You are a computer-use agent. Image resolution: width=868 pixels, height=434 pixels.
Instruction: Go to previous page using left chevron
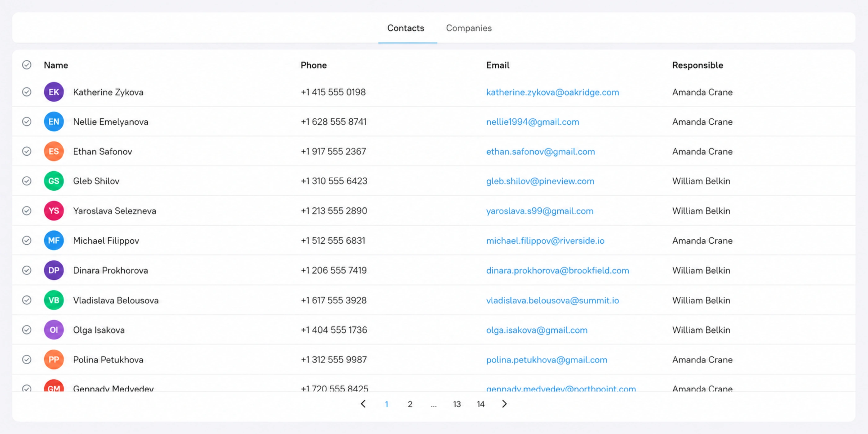[363, 404]
